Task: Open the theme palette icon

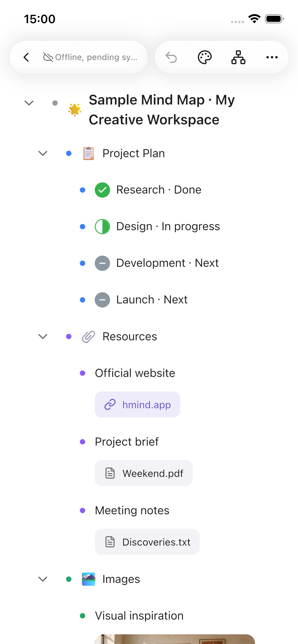Action: [205, 57]
